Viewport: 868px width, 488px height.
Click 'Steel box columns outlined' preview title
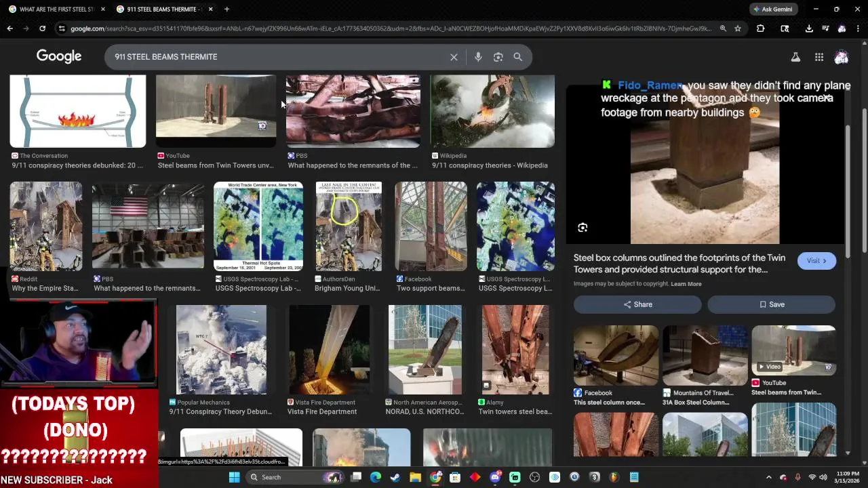(679, 264)
